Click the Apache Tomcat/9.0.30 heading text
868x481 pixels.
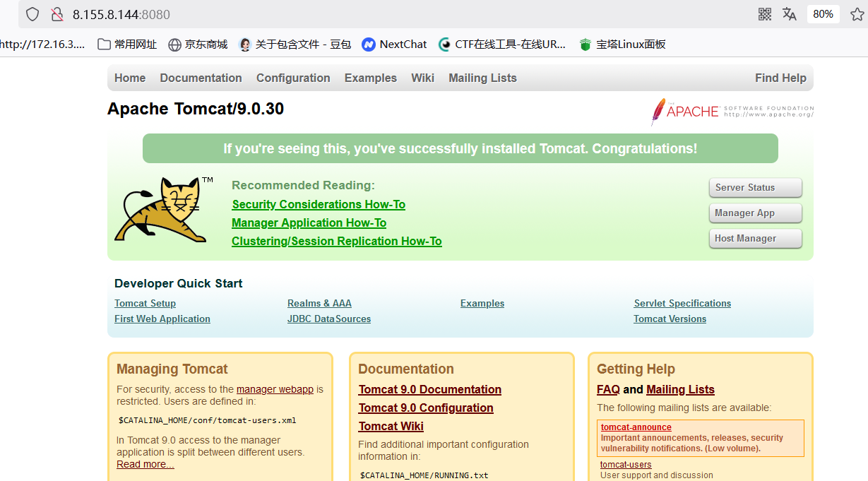[196, 109]
